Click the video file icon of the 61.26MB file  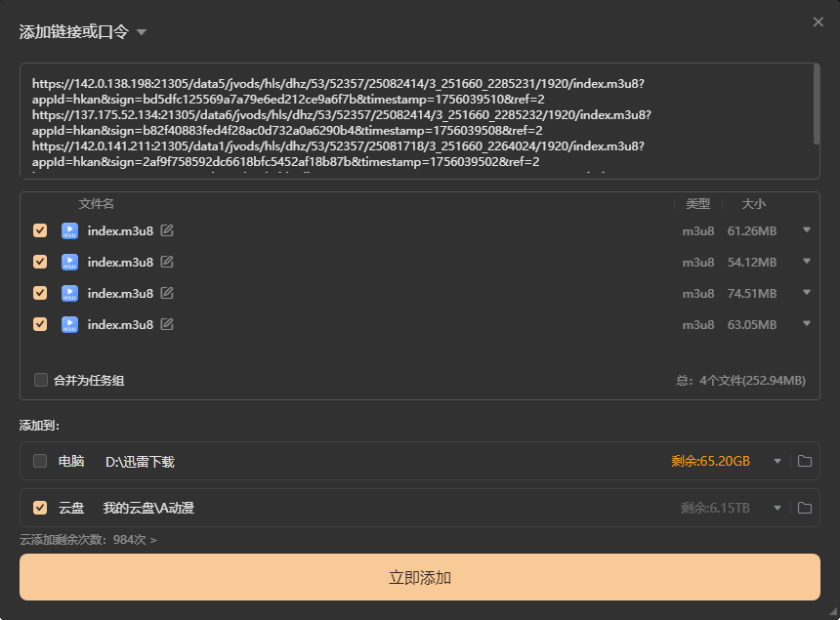(69, 230)
